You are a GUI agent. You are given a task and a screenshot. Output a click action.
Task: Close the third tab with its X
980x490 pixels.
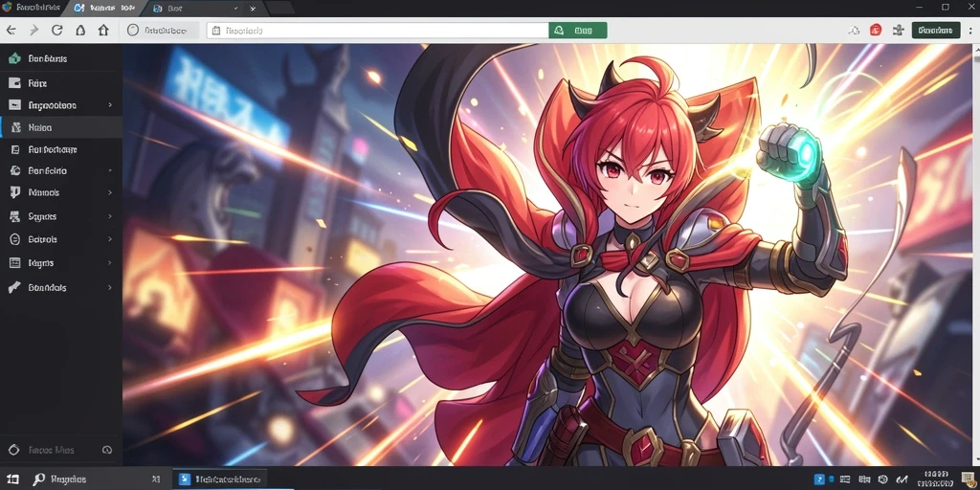(x=253, y=9)
